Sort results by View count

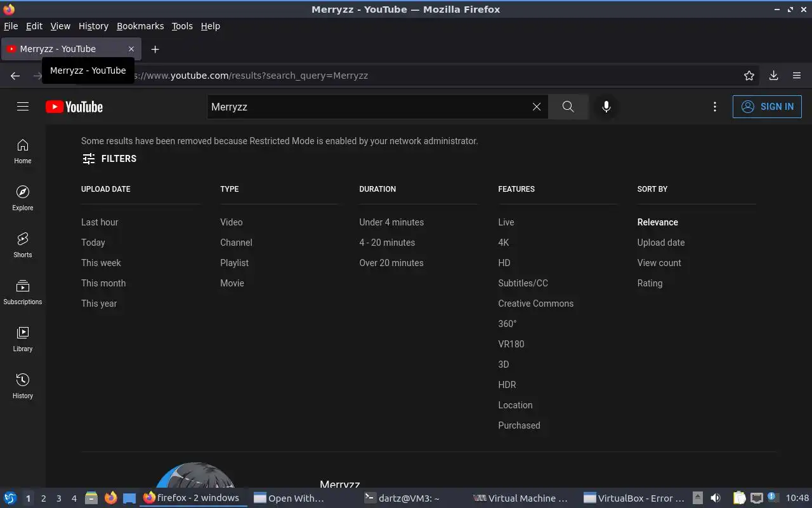click(x=659, y=263)
